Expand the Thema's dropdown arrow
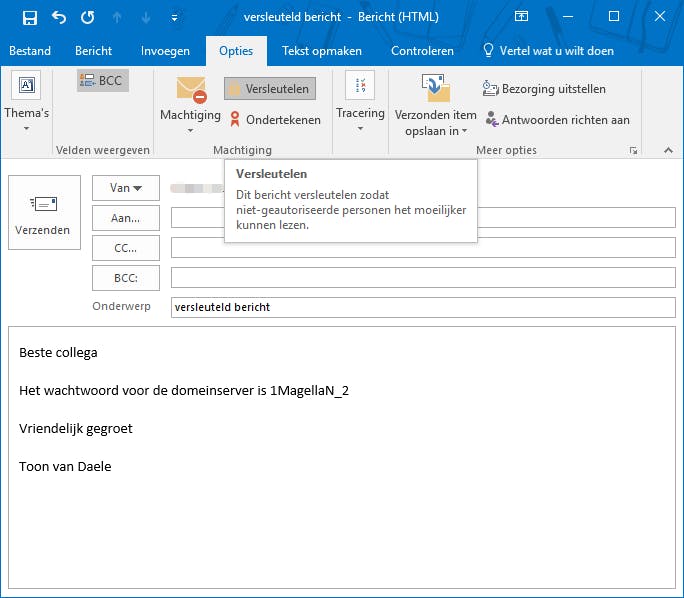This screenshot has width=684, height=598. pyautogui.click(x=27, y=129)
